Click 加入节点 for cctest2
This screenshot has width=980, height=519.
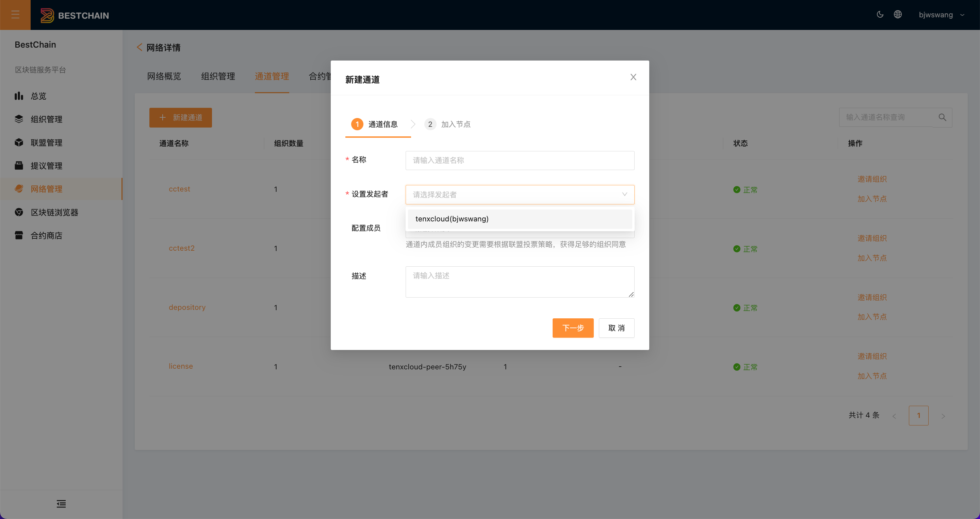point(872,258)
